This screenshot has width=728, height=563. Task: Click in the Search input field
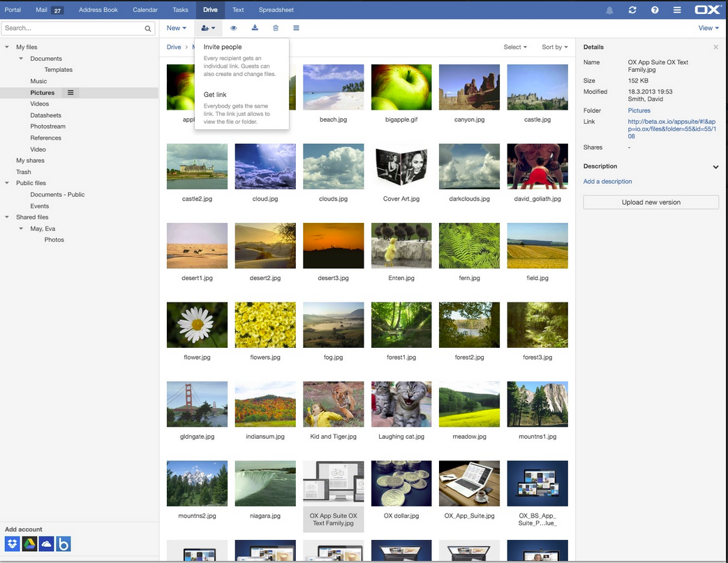78,29
